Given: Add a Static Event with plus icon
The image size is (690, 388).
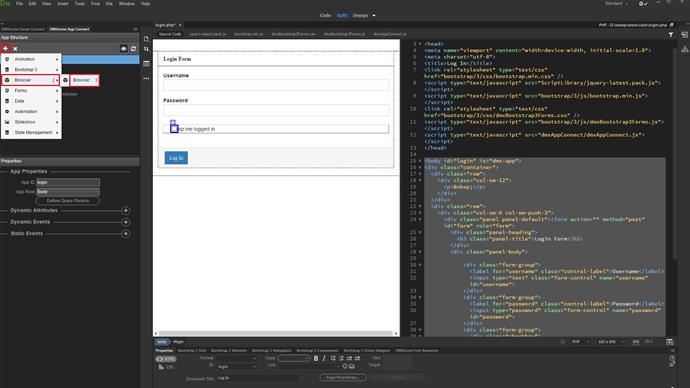Looking at the screenshot, I should pyautogui.click(x=125, y=234).
